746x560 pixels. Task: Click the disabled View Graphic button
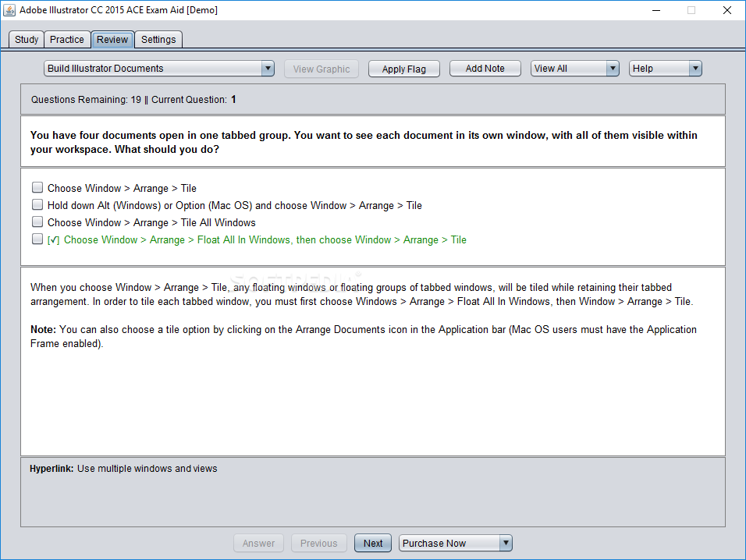[x=321, y=69]
